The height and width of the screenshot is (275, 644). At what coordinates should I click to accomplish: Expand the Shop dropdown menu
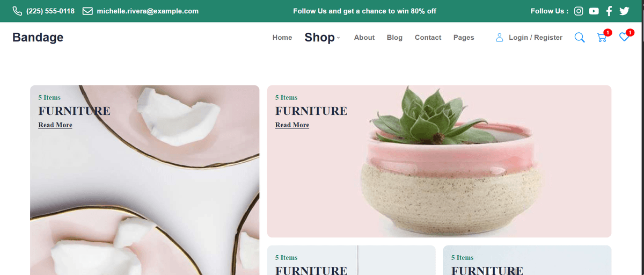(x=322, y=38)
